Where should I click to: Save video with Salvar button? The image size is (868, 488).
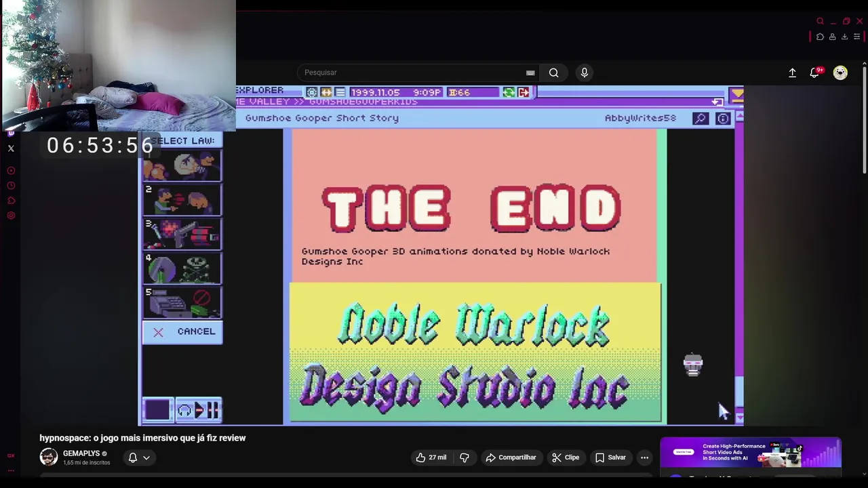point(610,457)
